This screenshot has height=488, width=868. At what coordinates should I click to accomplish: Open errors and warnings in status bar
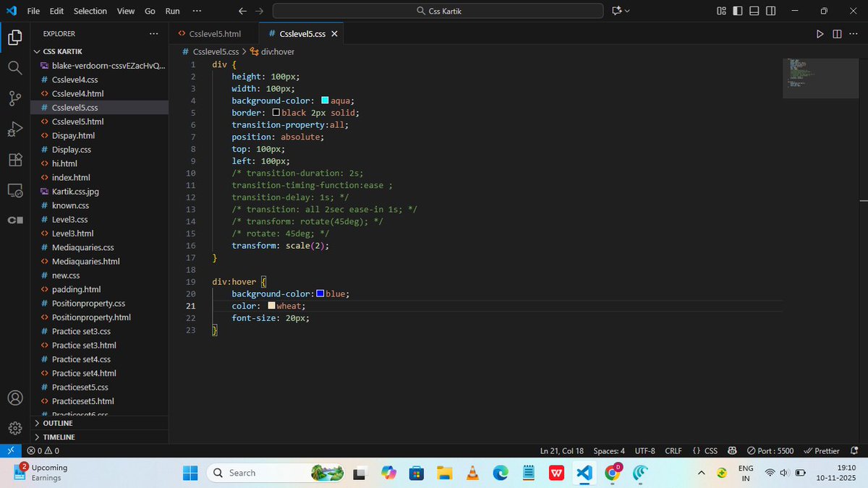pyautogui.click(x=43, y=450)
